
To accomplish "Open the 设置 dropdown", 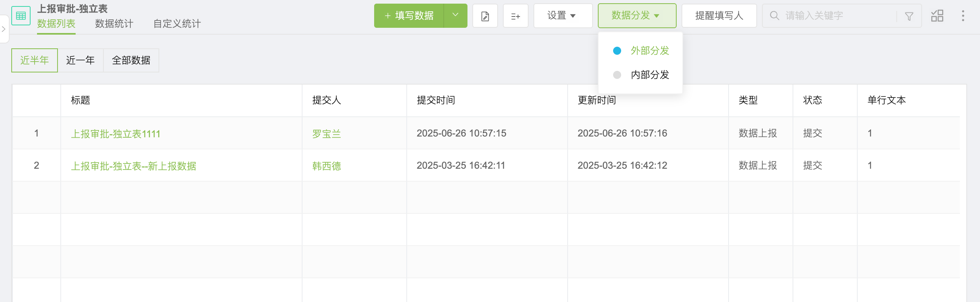I will click(x=563, y=16).
